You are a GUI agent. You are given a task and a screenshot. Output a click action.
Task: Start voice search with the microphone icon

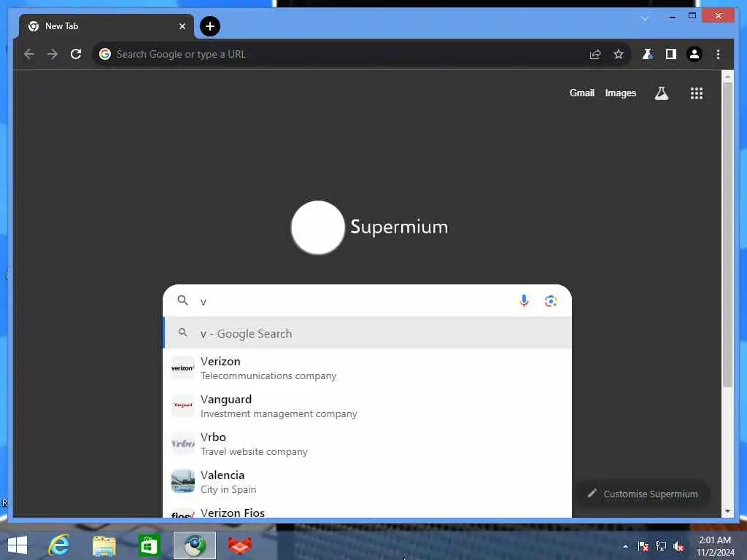click(x=524, y=301)
